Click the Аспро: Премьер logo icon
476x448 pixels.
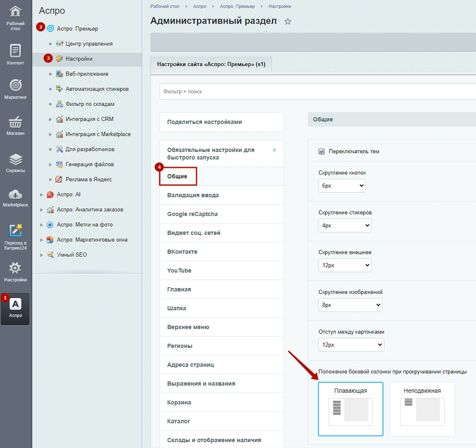click(50, 29)
